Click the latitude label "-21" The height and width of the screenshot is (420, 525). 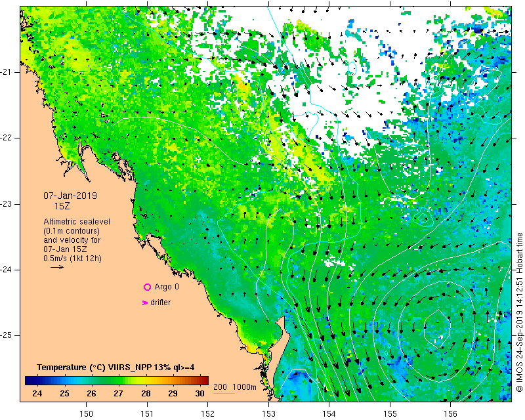[x=6, y=72]
